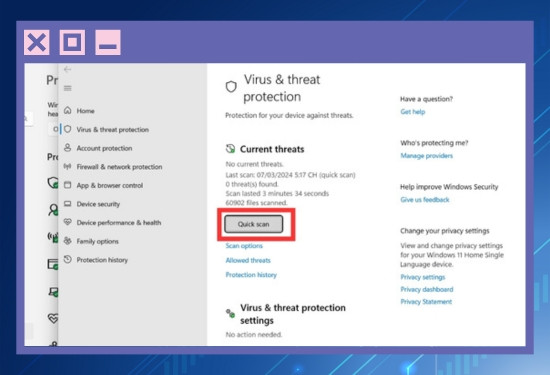Select Home in the sidebar
This screenshot has height=375, width=550.
[x=86, y=111]
